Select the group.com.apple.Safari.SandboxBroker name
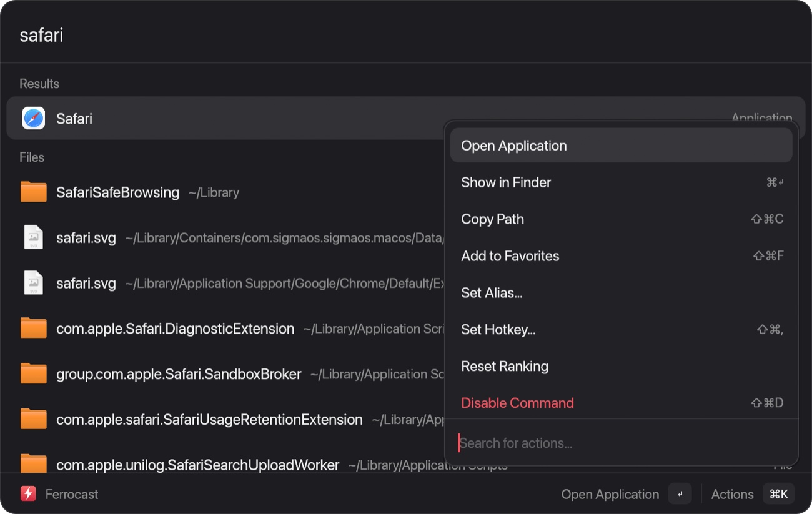Image resolution: width=812 pixels, height=514 pixels. [x=179, y=374]
